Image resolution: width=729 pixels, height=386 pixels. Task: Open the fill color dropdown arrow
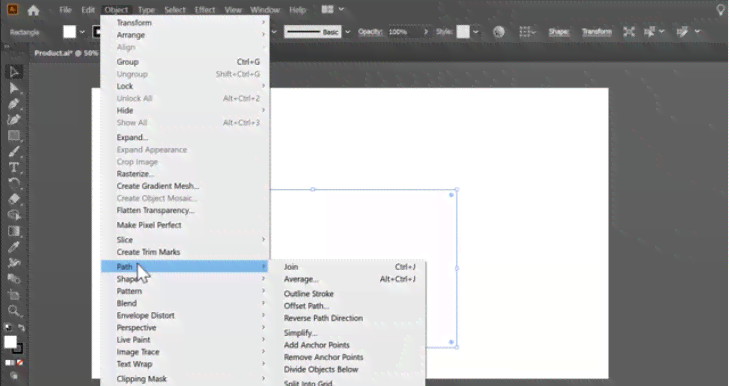82,32
